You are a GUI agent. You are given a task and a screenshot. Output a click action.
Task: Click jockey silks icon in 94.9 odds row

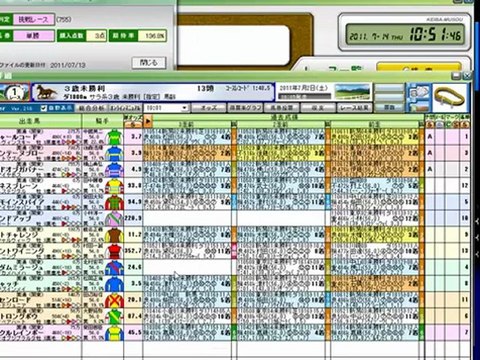(x=114, y=202)
